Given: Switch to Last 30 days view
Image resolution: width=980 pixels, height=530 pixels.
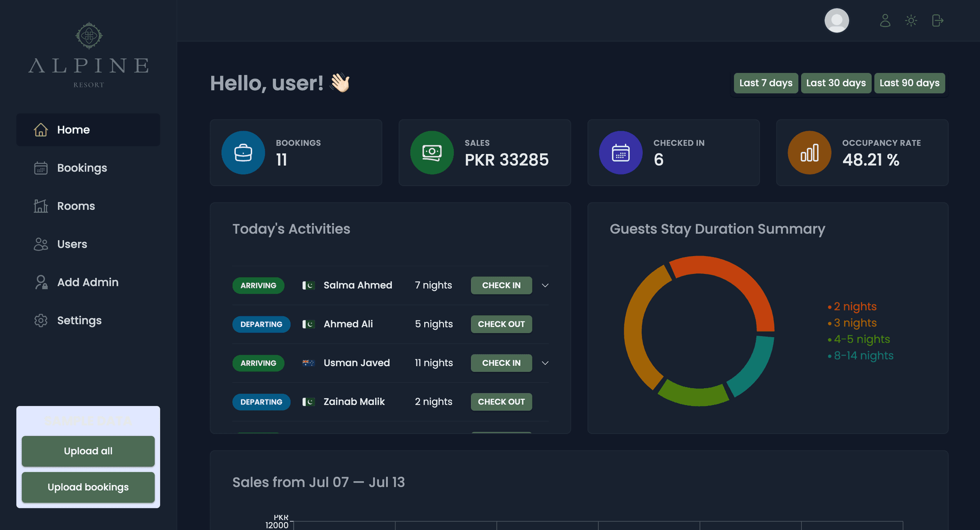Looking at the screenshot, I should (x=836, y=83).
